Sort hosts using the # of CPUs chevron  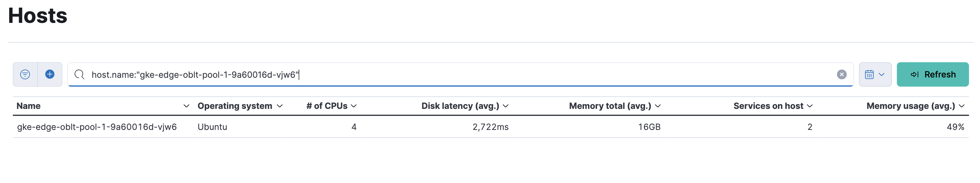[354, 106]
